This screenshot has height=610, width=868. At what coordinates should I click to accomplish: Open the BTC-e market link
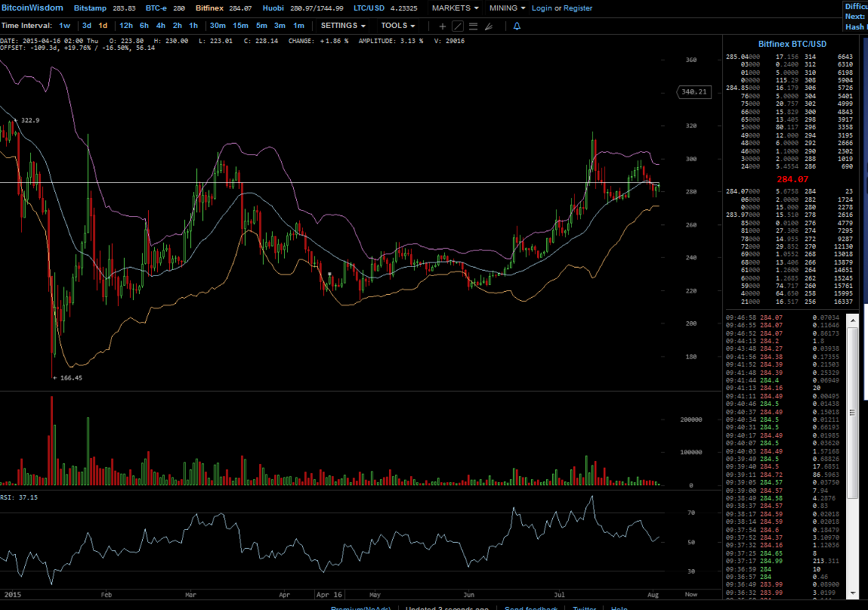click(156, 8)
